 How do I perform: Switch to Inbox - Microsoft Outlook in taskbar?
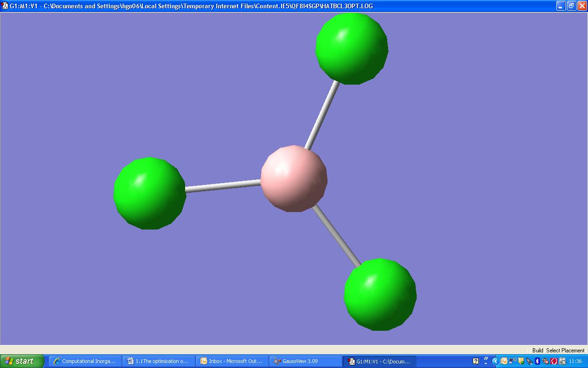pos(232,361)
